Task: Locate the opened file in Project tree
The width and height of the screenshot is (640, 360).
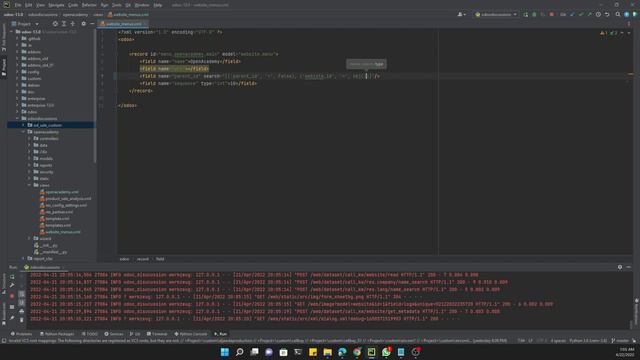Action: pyautogui.click(x=55, y=24)
